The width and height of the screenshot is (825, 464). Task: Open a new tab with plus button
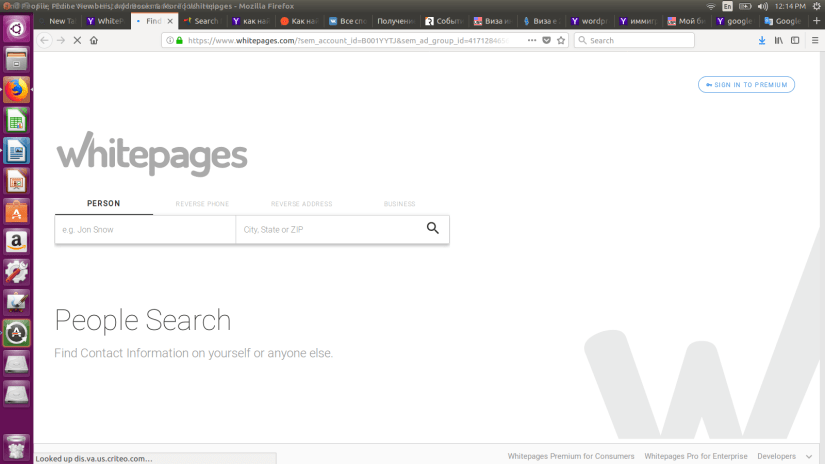817,21
